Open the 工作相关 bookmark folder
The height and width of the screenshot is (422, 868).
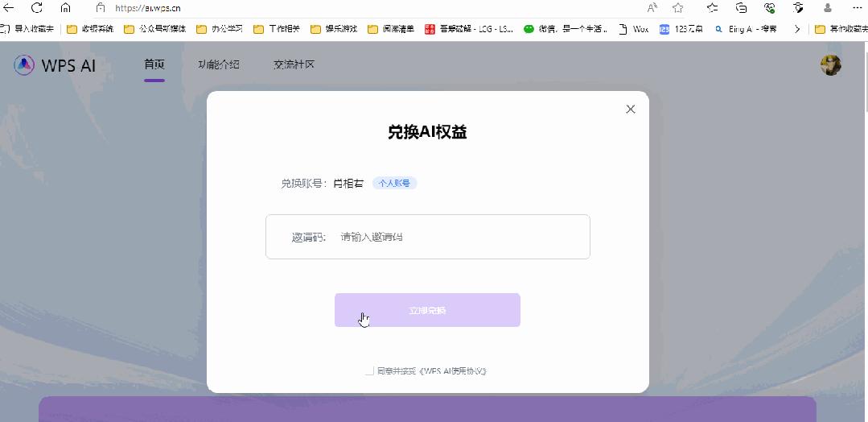pyautogui.click(x=276, y=29)
